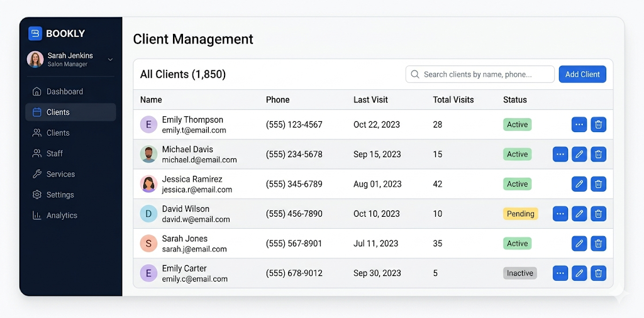Click the Name column header
Image resolution: width=644 pixels, height=318 pixels.
click(151, 100)
